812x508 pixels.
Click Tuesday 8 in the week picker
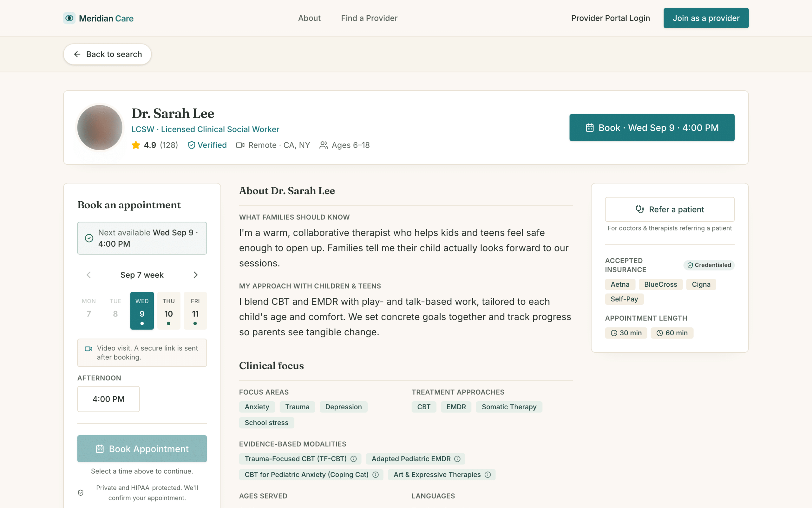click(115, 311)
